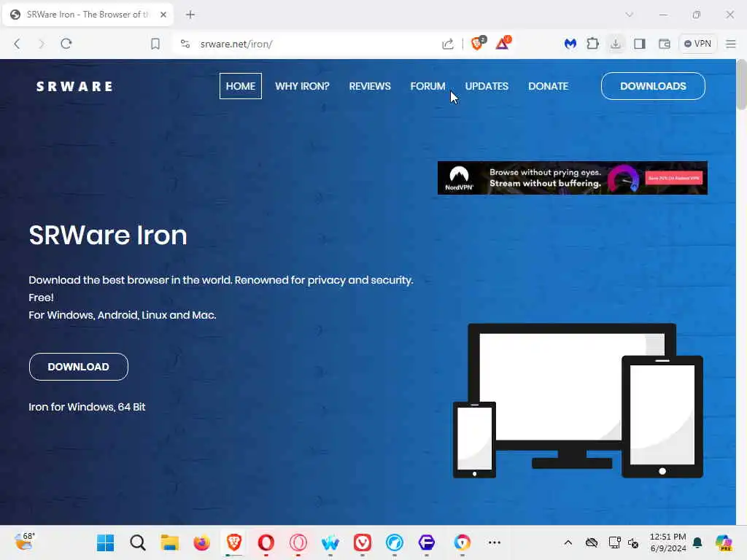Viewport: 747px width, 560px height.
Task: Open the notification bell icon
Action: pyautogui.click(x=697, y=542)
